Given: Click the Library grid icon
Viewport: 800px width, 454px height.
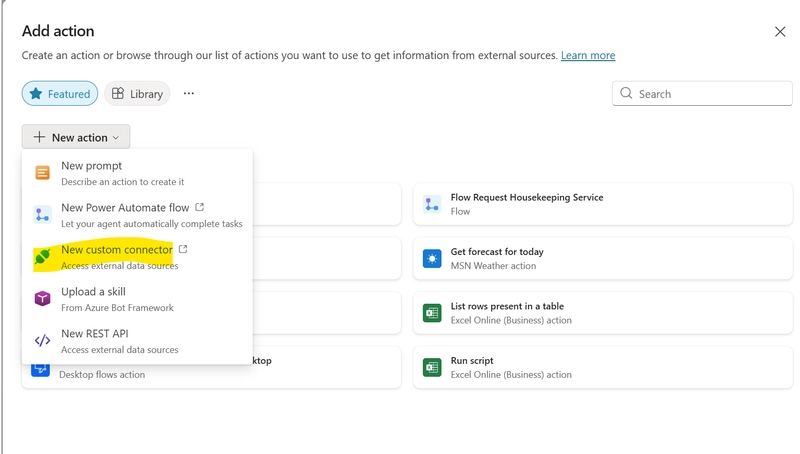Looking at the screenshot, I should point(118,93).
